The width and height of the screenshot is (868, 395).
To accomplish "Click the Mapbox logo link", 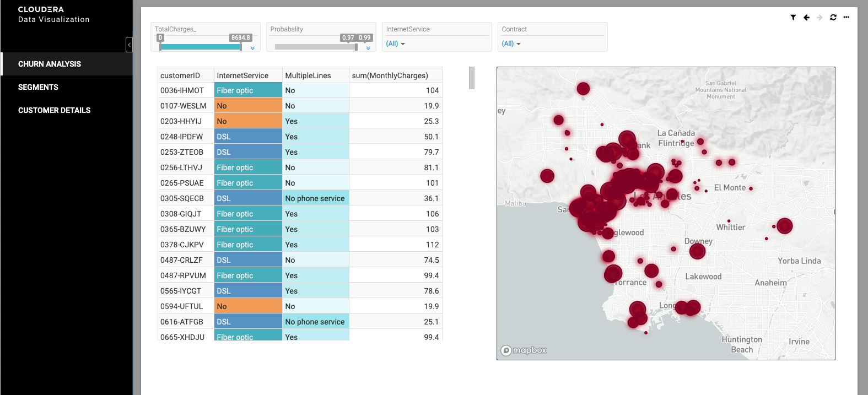I will 524,350.
